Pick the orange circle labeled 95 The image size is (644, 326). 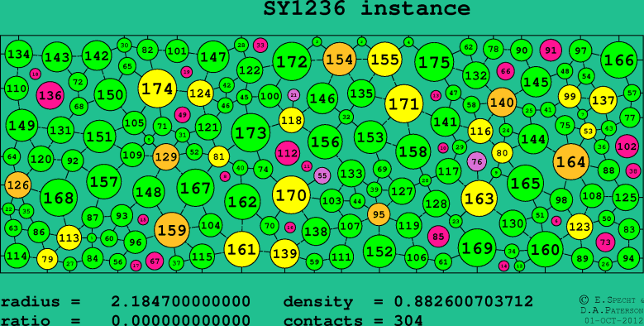pos(379,214)
